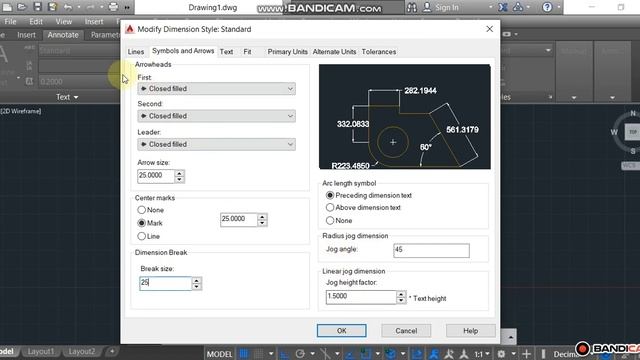Viewport: 640px width, 360px height.
Task: Click the Sign In user icon
Action: pos(427,7)
